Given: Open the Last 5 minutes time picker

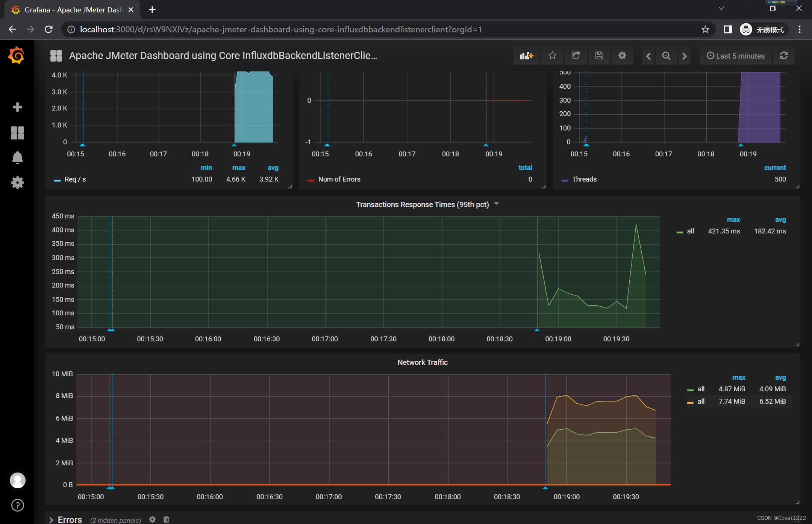Looking at the screenshot, I should (735, 56).
